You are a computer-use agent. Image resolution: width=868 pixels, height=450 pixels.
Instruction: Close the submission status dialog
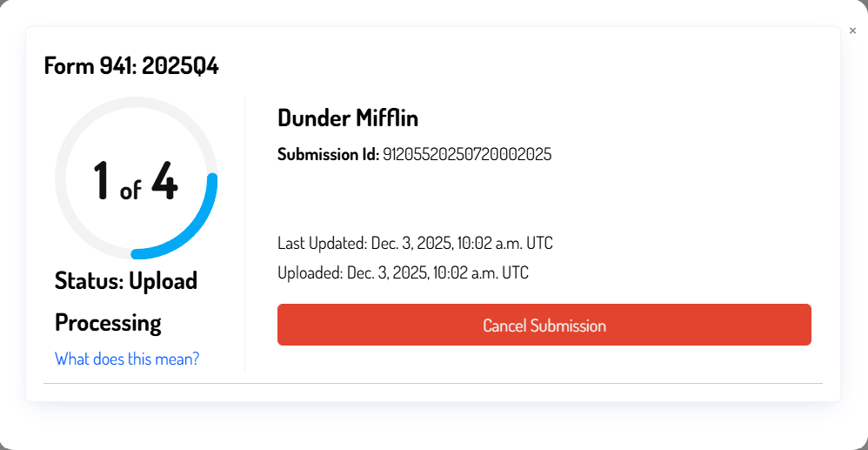[852, 30]
